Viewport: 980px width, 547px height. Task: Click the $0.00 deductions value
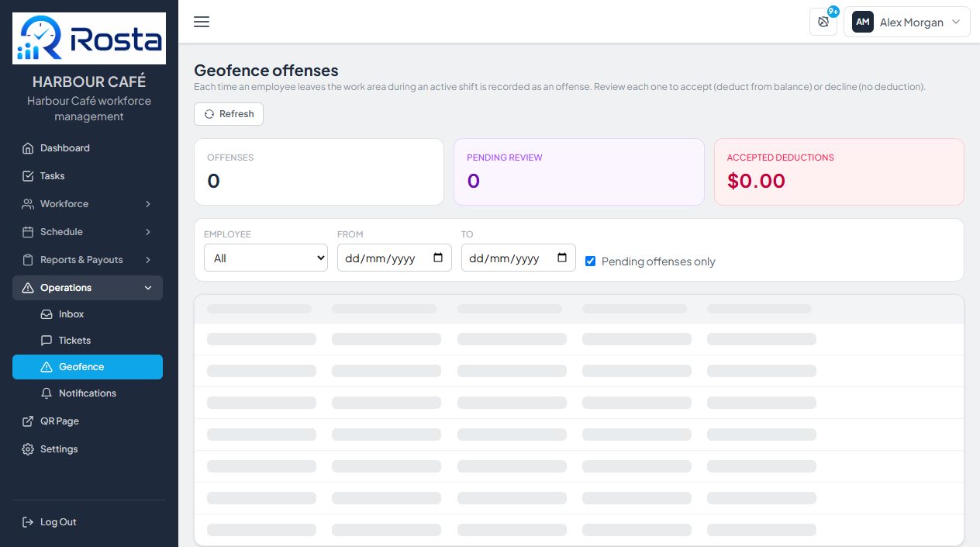pos(756,181)
